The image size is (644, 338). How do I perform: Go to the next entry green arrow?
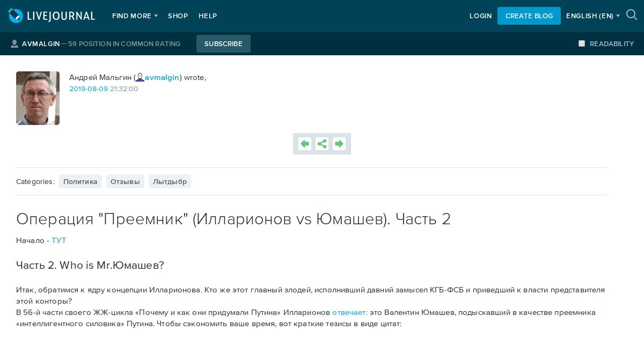[339, 144]
